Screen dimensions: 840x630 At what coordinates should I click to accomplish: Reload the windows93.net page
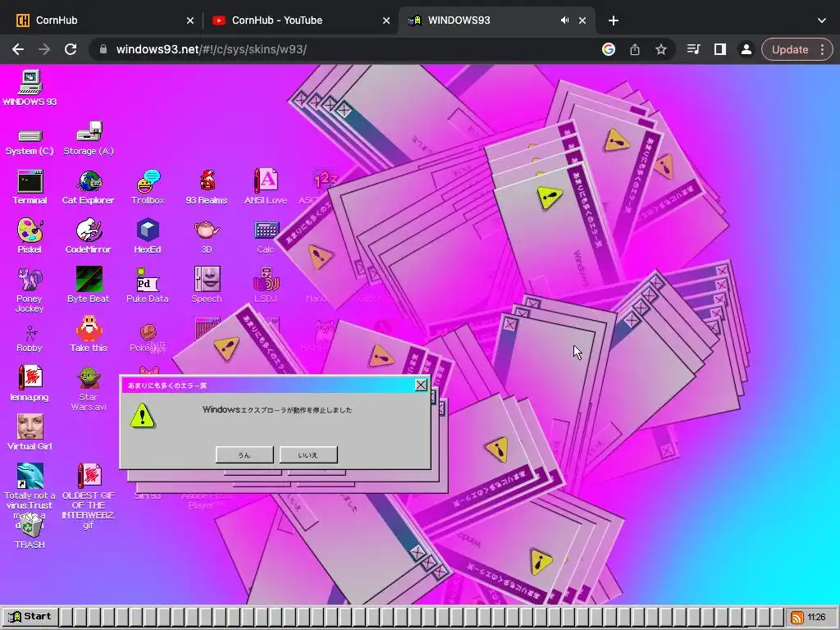coord(71,49)
